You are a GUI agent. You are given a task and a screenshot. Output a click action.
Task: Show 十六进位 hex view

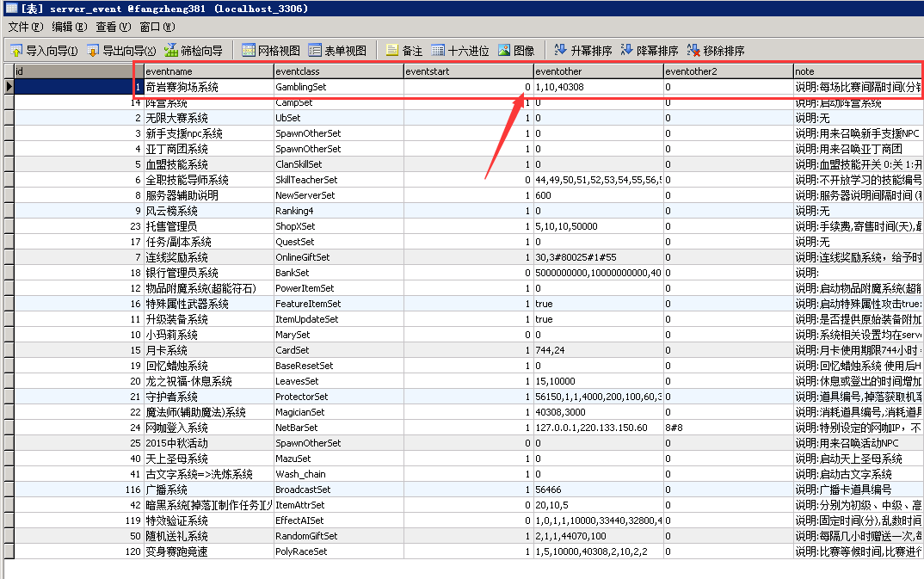point(460,51)
